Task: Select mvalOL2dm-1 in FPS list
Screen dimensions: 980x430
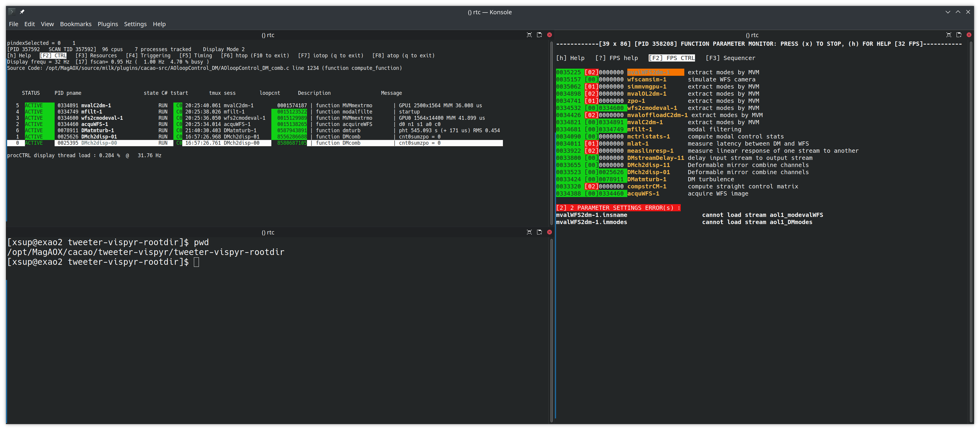Action: coord(647,94)
